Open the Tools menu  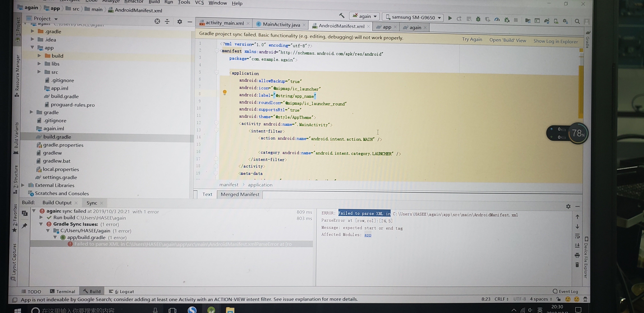pos(184,2)
